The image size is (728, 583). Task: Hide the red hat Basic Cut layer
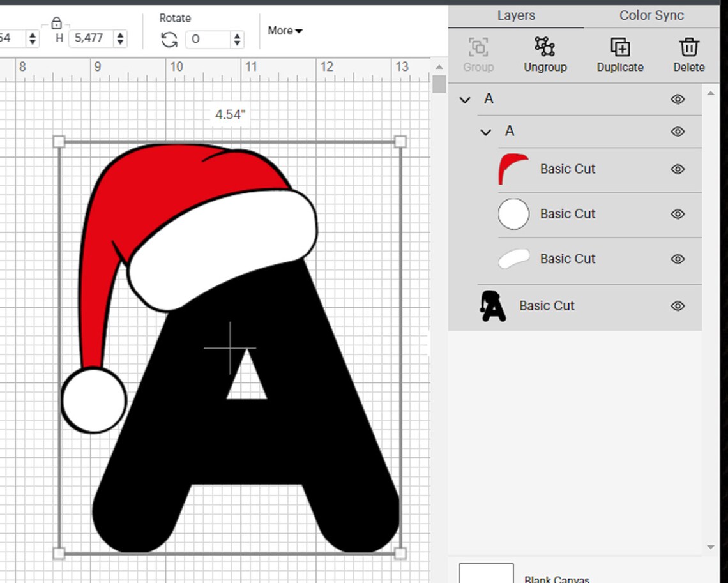click(678, 169)
